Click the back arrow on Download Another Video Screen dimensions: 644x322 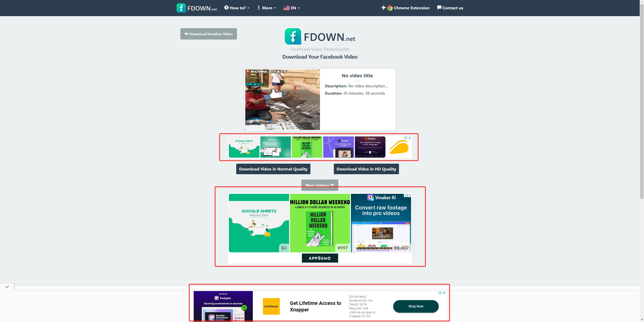click(x=186, y=34)
